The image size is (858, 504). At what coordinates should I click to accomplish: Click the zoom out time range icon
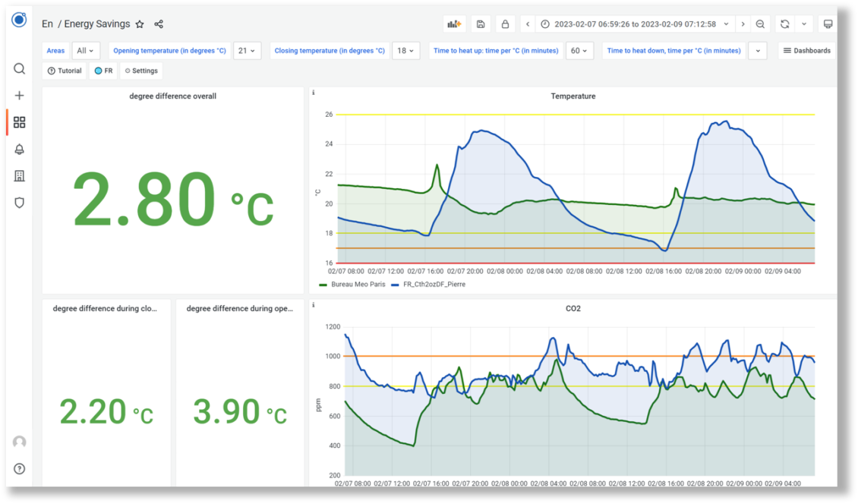point(760,24)
